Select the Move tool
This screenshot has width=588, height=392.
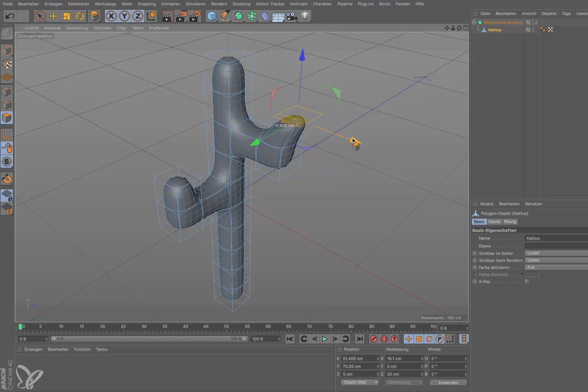pos(53,16)
